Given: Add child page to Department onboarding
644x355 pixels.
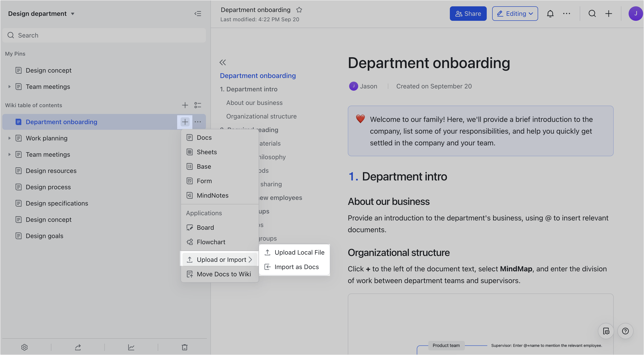Looking at the screenshot, I should click(185, 122).
